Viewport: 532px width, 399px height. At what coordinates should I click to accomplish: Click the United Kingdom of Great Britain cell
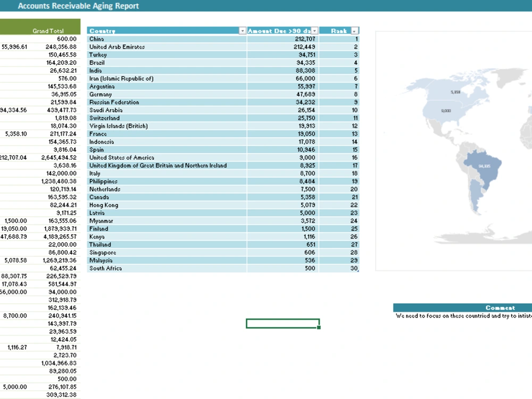[x=167, y=165]
